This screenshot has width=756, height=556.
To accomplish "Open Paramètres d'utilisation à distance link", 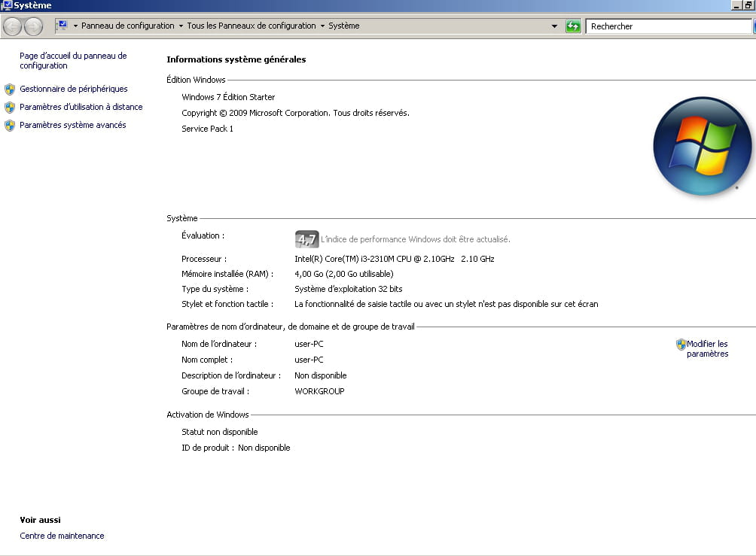I will coord(81,107).
